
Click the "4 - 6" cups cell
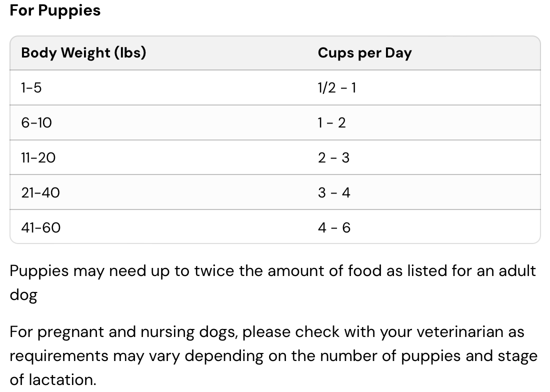click(x=334, y=228)
